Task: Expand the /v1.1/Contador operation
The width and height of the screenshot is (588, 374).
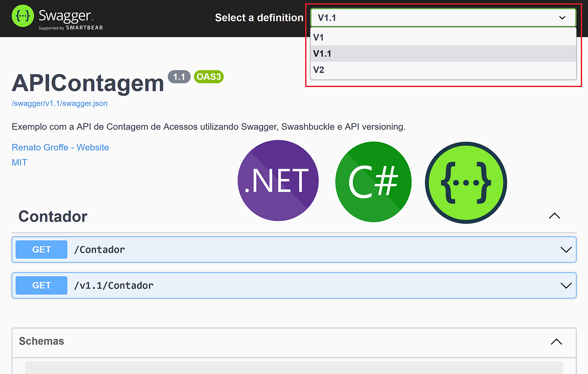Action: point(566,285)
